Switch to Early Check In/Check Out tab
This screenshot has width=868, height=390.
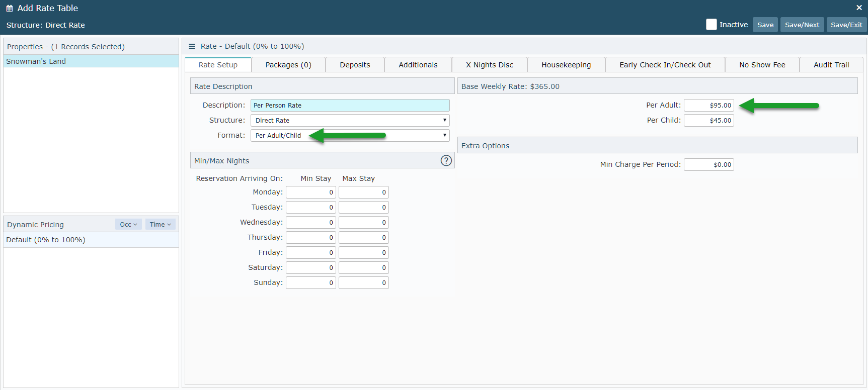[x=665, y=65]
